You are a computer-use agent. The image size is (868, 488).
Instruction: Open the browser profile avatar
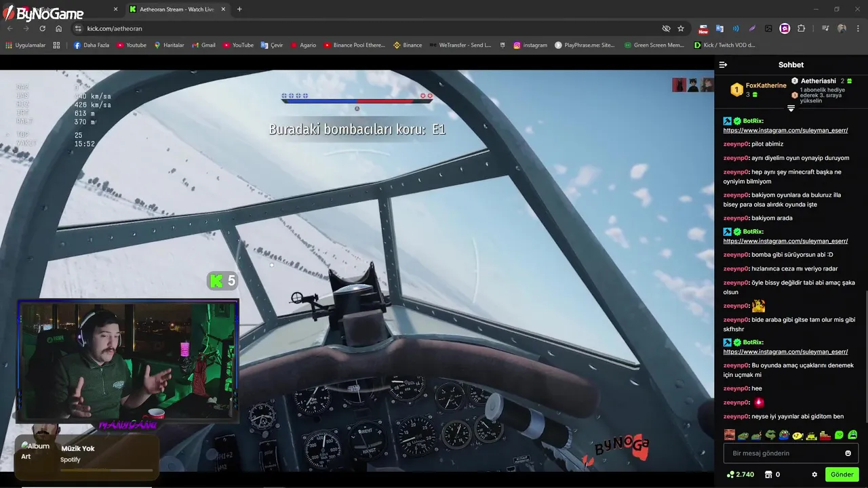click(842, 28)
